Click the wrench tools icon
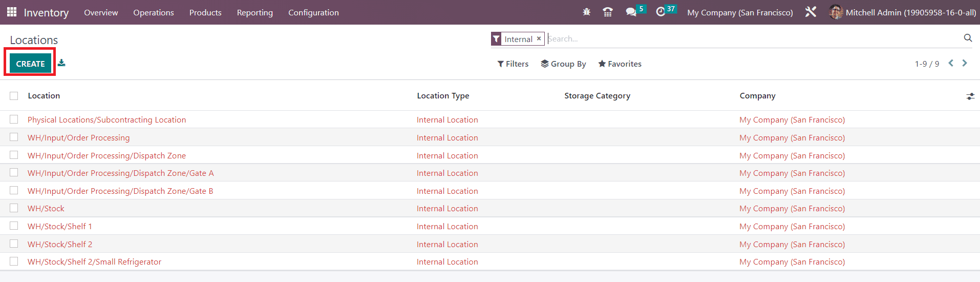This screenshot has width=980, height=282. [x=811, y=12]
